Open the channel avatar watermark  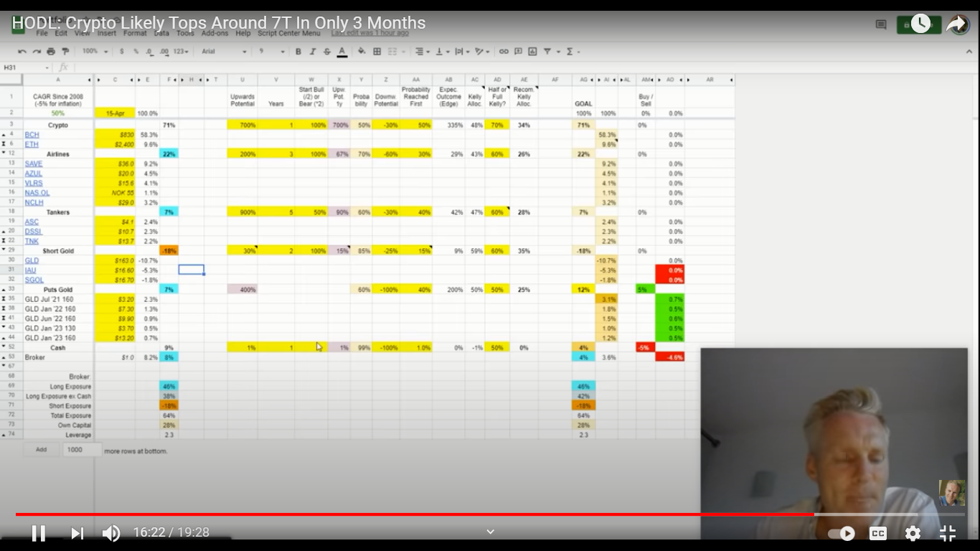(x=952, y=493)
